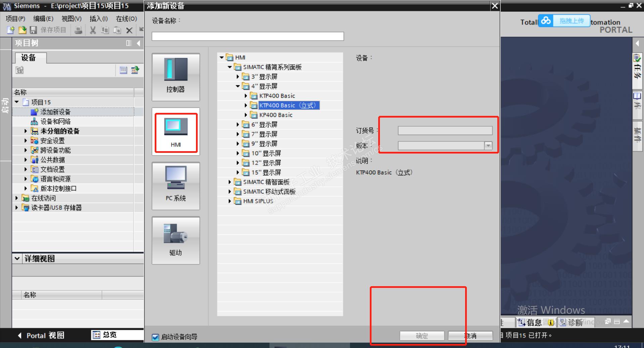Switch to Portal 视图
Viewport: 644px width, 348px height.
41,335
